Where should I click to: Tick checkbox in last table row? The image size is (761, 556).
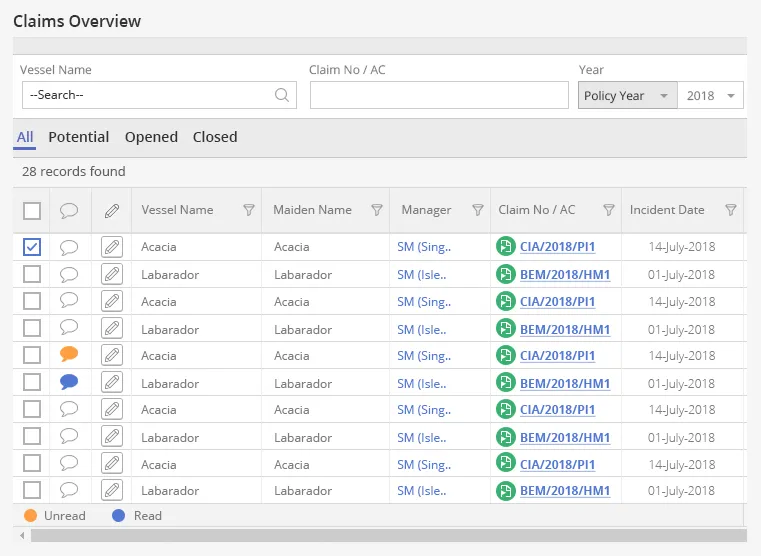32,490
